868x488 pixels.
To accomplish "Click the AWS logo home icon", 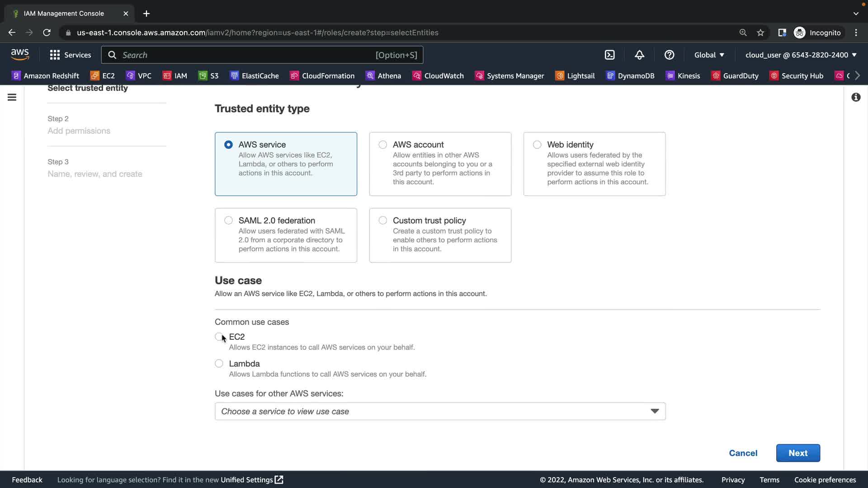I will tap(20, 55).
